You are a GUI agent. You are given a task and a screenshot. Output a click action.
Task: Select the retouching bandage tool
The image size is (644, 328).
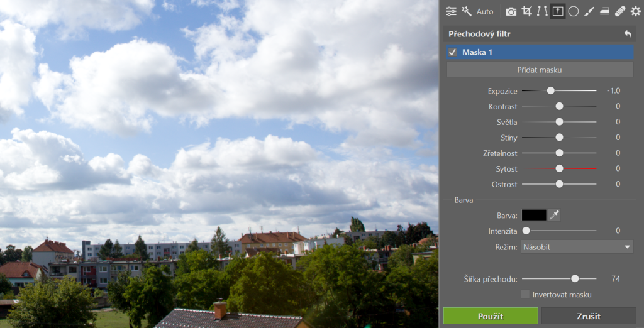tap(620, 11)
